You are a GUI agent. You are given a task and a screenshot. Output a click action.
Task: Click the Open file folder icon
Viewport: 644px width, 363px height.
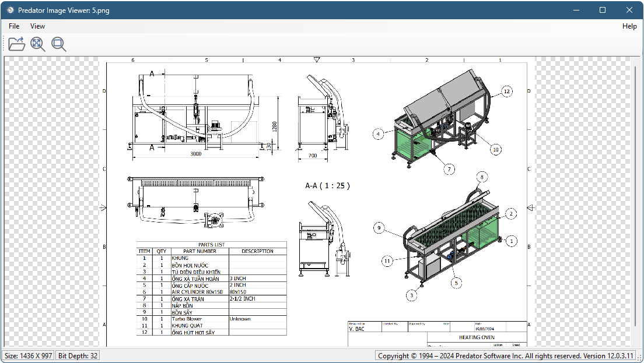[x=16, y=44]
